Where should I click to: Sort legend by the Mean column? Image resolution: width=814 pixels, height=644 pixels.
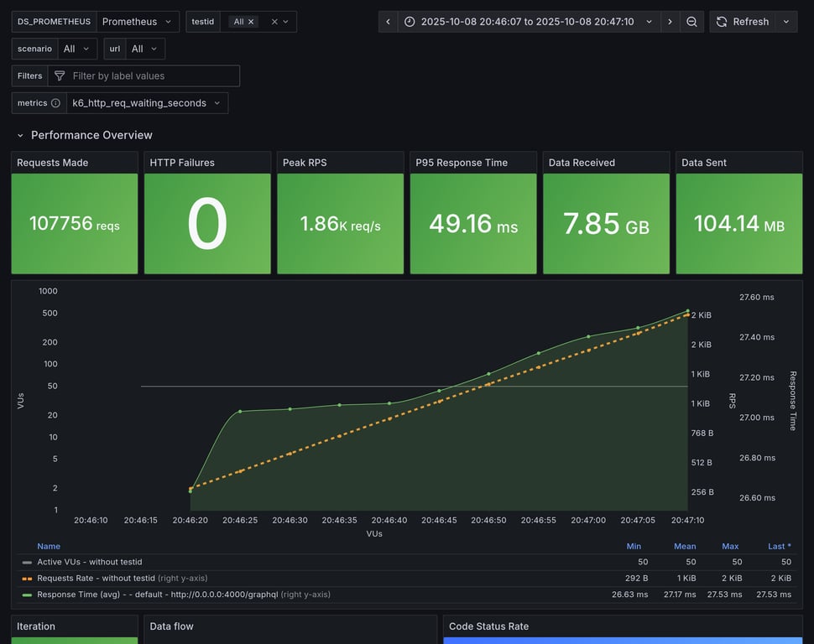point(685,546)
